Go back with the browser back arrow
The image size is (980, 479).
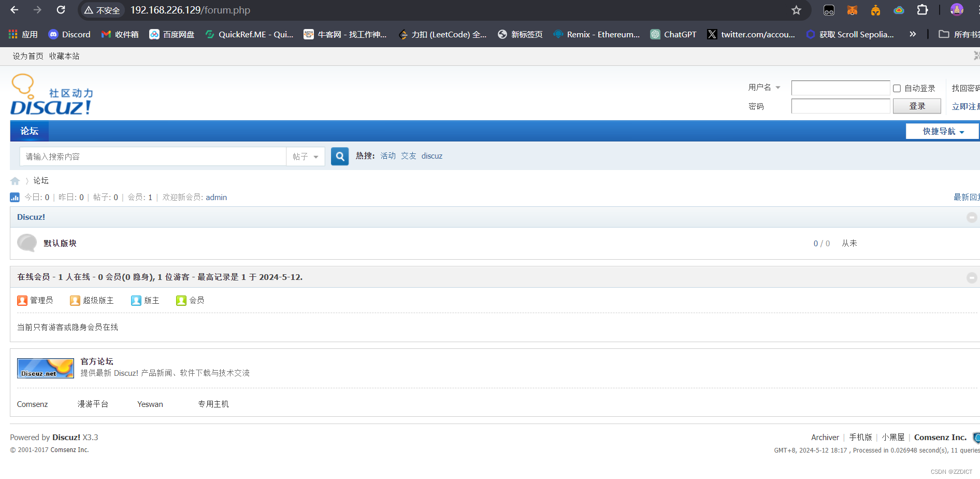pyautogui.click(x=15, y=10)
